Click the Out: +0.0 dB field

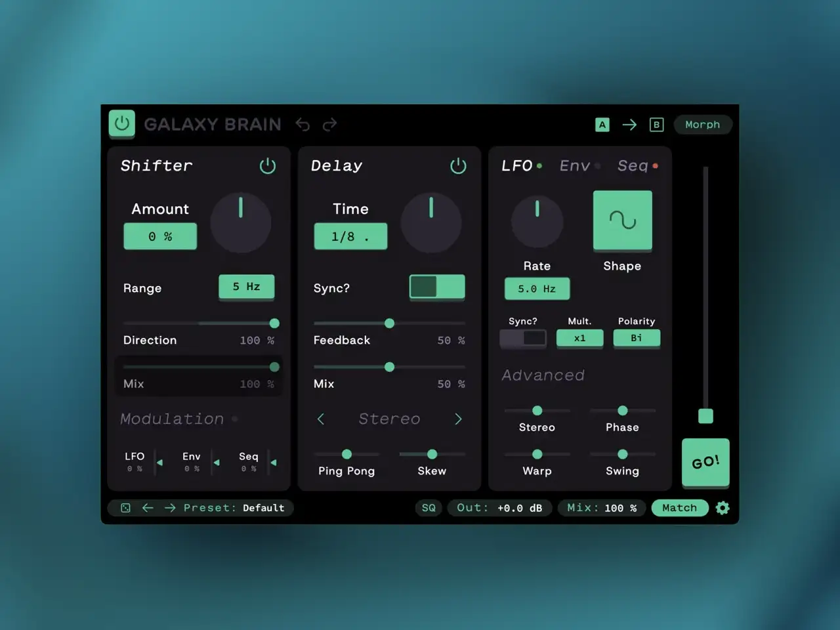(499, 508)
